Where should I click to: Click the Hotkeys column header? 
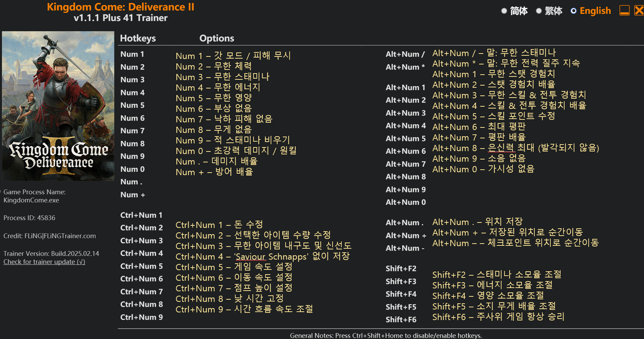tap(138, 38)
